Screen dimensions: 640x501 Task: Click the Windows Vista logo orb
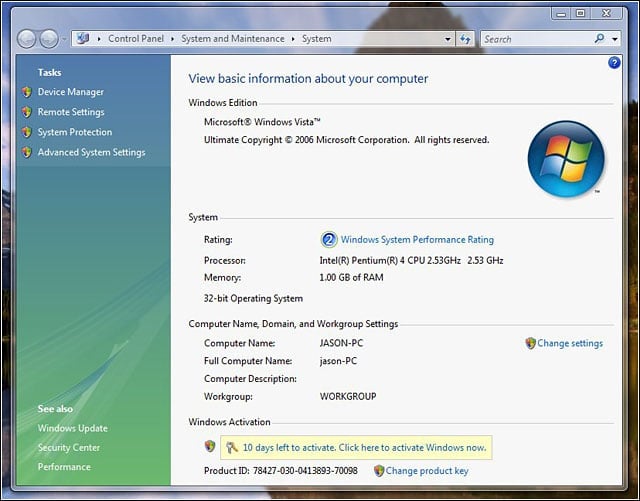(566, 159)
